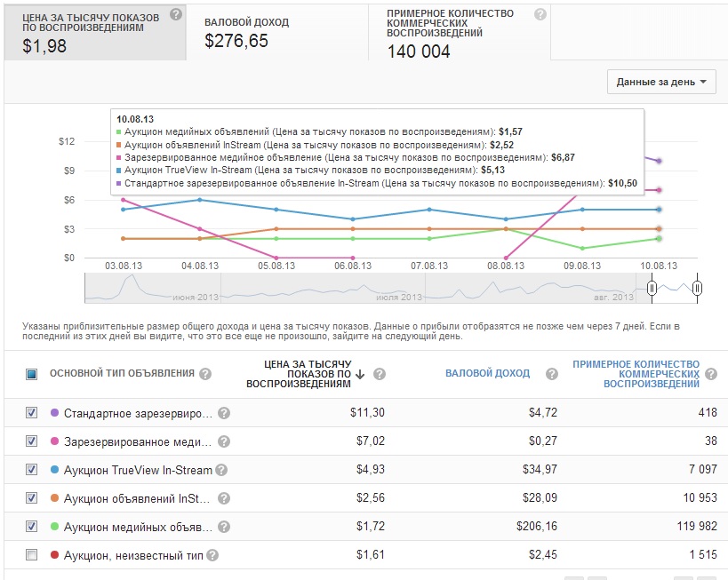This screenshot has height=580, width=728.
Task: Click help icon beside 'Аукцион, неизвестный тип' row
Action: [212, 555]
